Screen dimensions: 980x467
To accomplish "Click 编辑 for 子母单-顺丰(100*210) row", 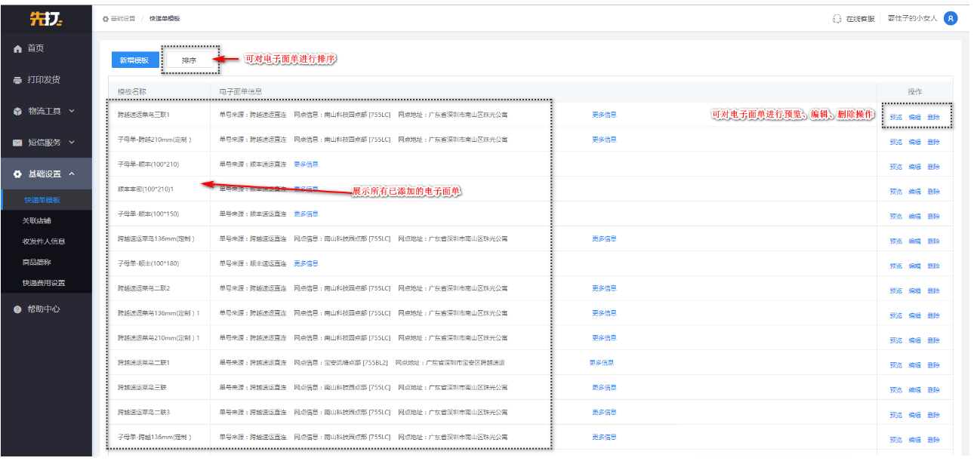I will pos(914,167).
